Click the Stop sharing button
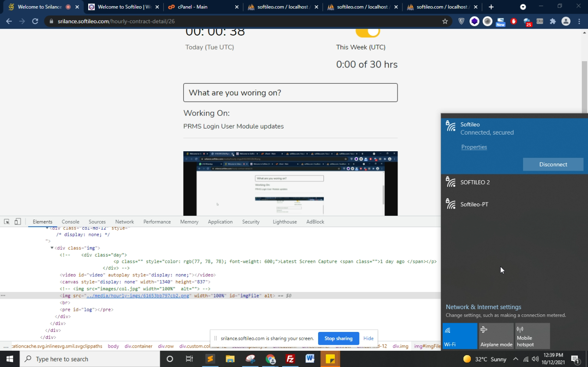 pyautogui.click(x=338, y=338)
